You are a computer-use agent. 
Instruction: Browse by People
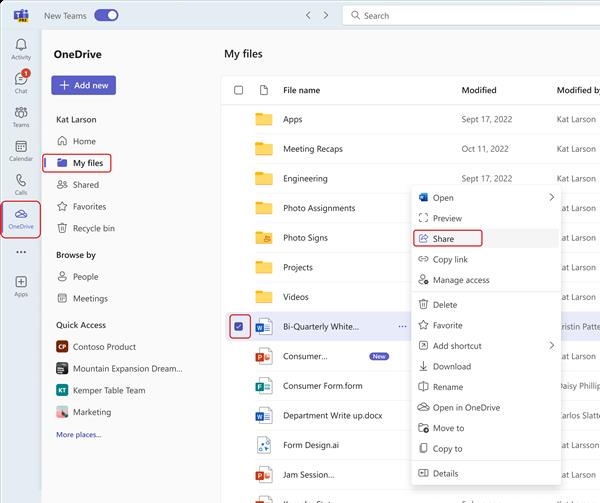pyautogui.click(x=78, y=277)
